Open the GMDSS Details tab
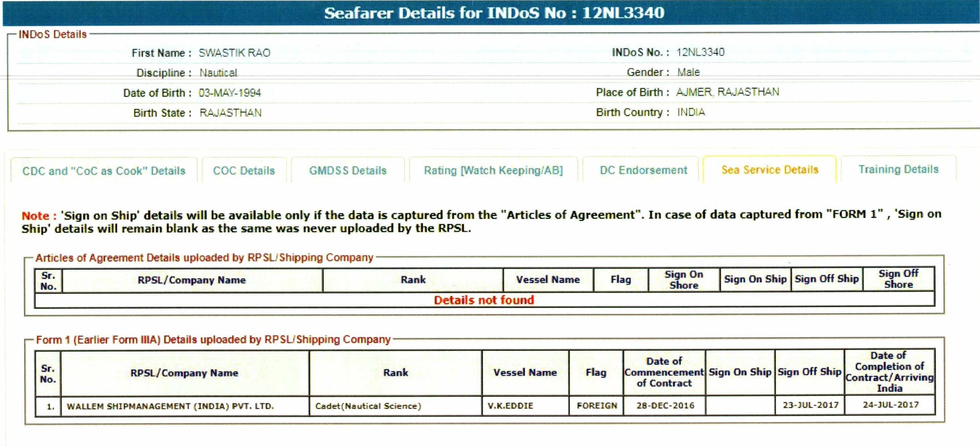This screenshot has height=446, width=980. (348, 170)
